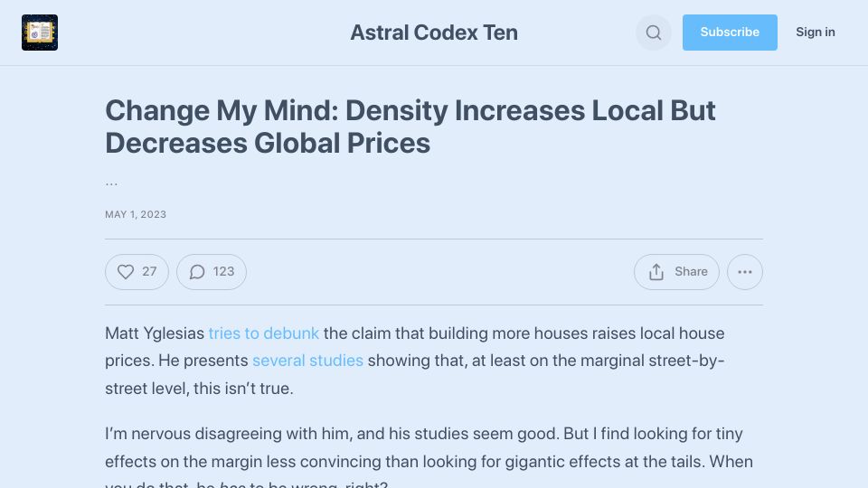Click the Sign in link
The image size is (868, 488).
(816, 33)
